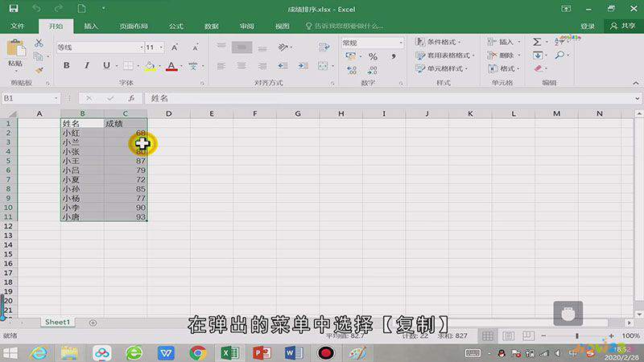Click the AutoSum sigma icon
This screenshot has width=644, height=362.
click(x=537, y=42)
